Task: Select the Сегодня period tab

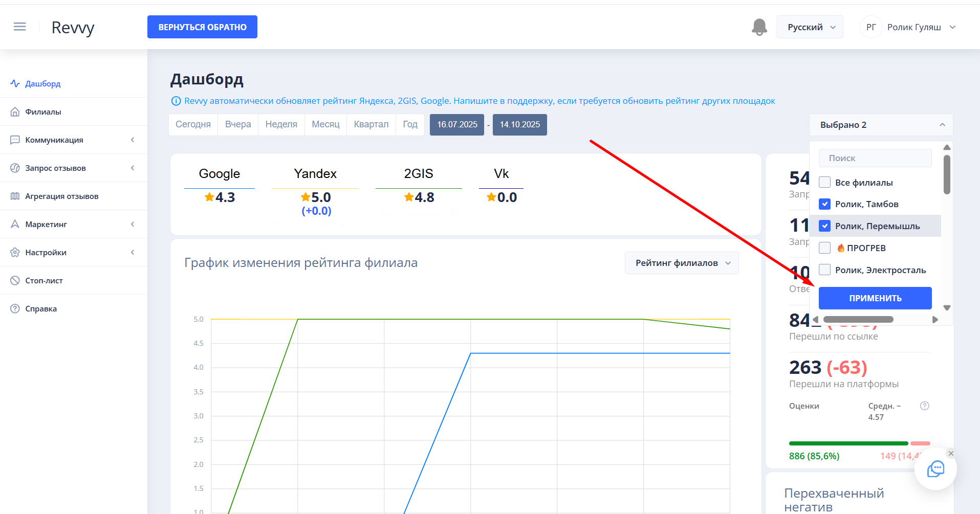Action: click(193, 124)
